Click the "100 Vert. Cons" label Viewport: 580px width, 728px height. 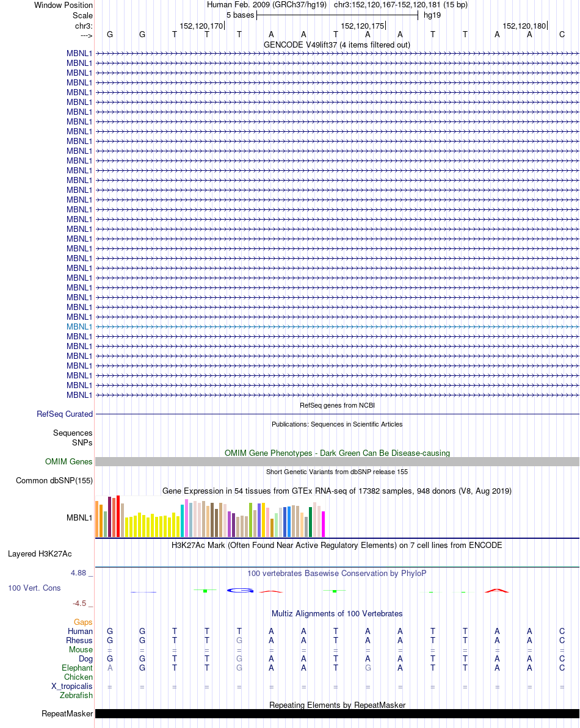tap(34, 588)
